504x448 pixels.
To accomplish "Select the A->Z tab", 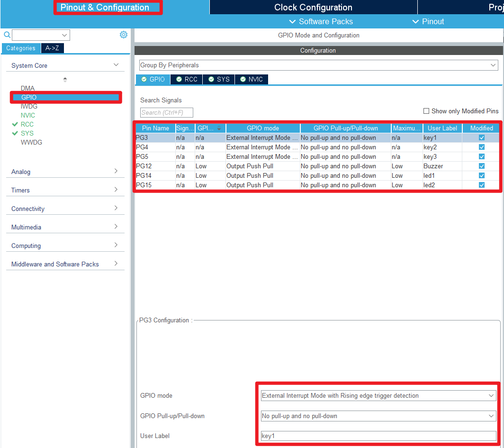I will [x=52, y=48].
